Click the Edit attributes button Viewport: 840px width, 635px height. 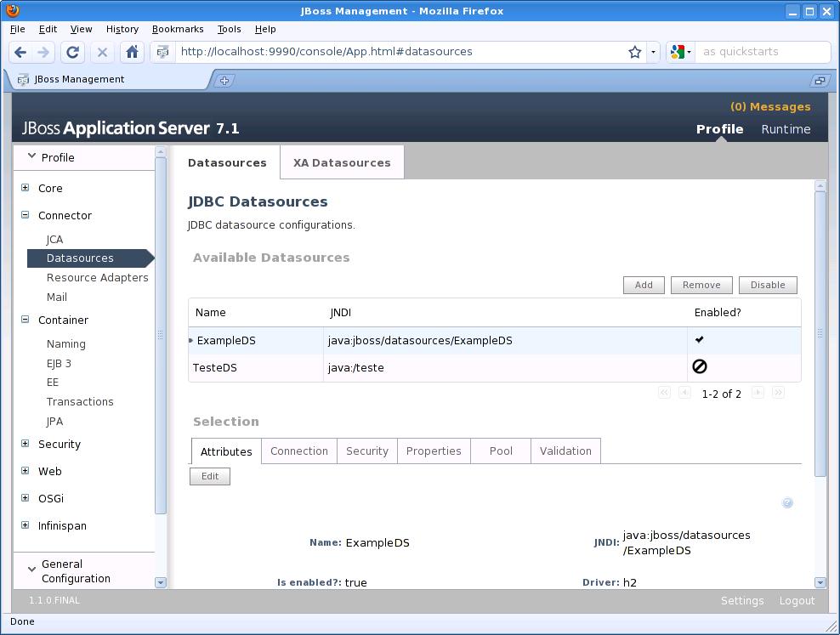coord(210,476)
